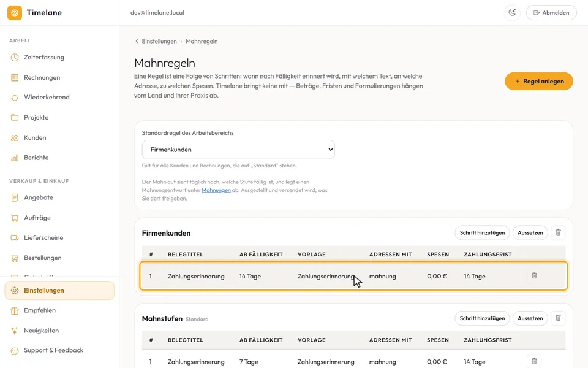The width and height of the screenshot is (588, 368).
Task: Delete Mahnstufen step 1 via trash icon
Action: [x=534, y=361]
